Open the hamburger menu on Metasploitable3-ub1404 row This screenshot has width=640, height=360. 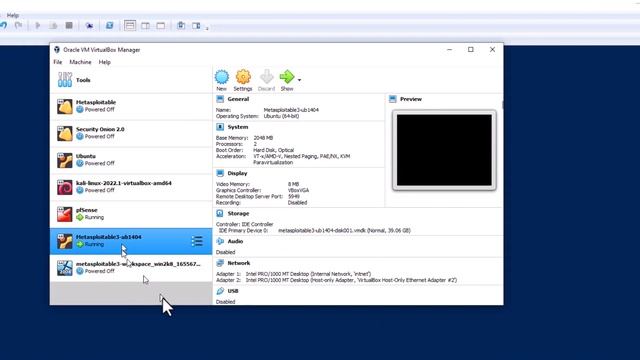click(x=197, y=241)
